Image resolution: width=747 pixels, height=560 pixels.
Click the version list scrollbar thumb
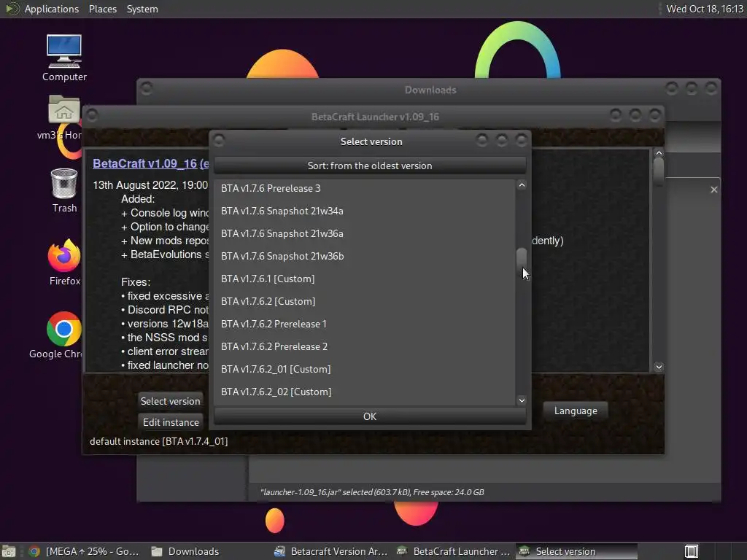[x=522, y=260]
